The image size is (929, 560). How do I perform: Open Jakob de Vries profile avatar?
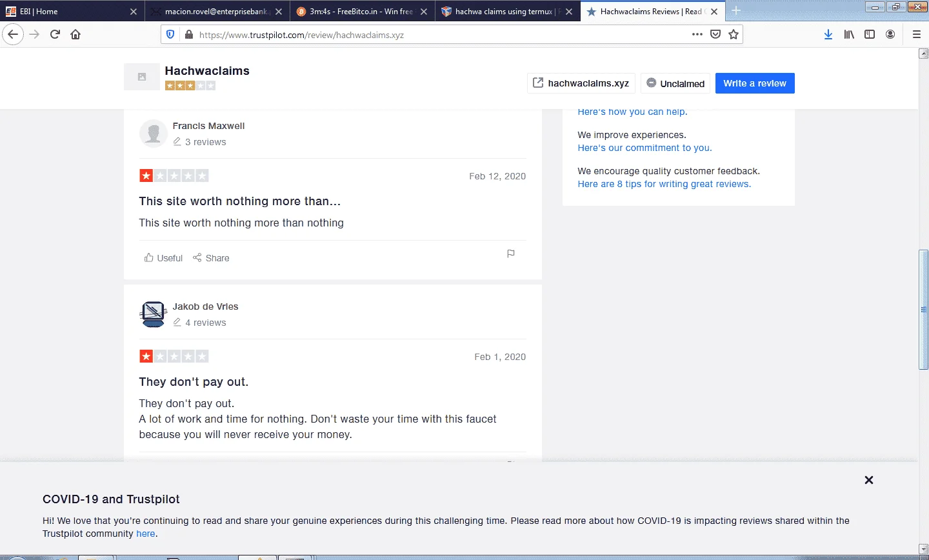[x=154, y=314]
